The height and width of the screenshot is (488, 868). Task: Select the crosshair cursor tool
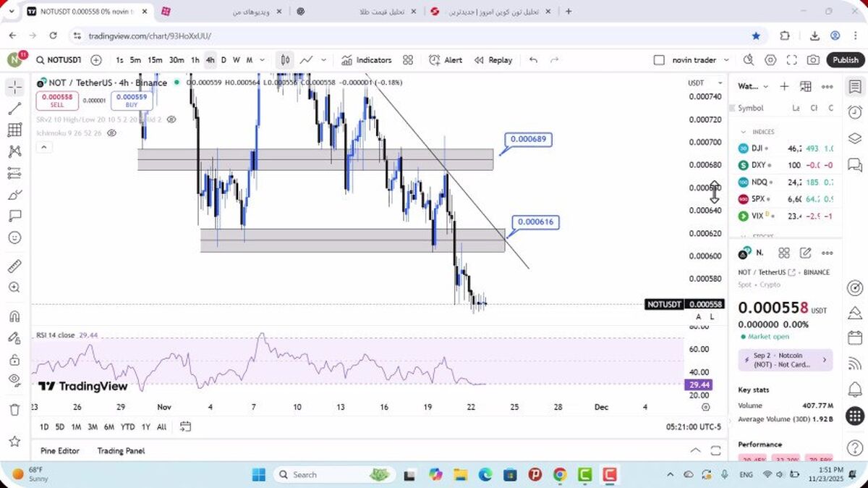[14, 88]
